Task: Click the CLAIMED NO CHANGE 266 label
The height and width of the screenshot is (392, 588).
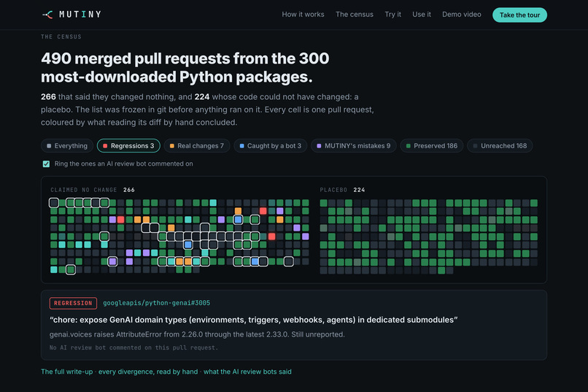Action: tap(93, 190)
